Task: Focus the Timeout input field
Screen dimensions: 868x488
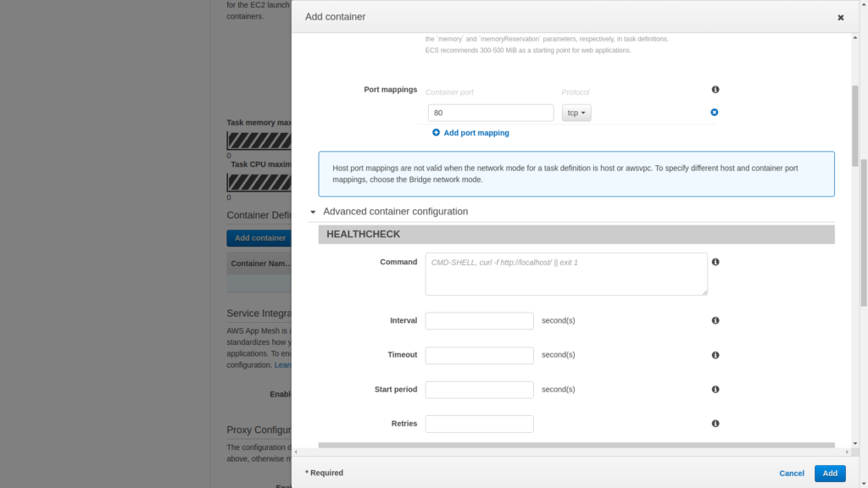Action: [x=480, y=355]
